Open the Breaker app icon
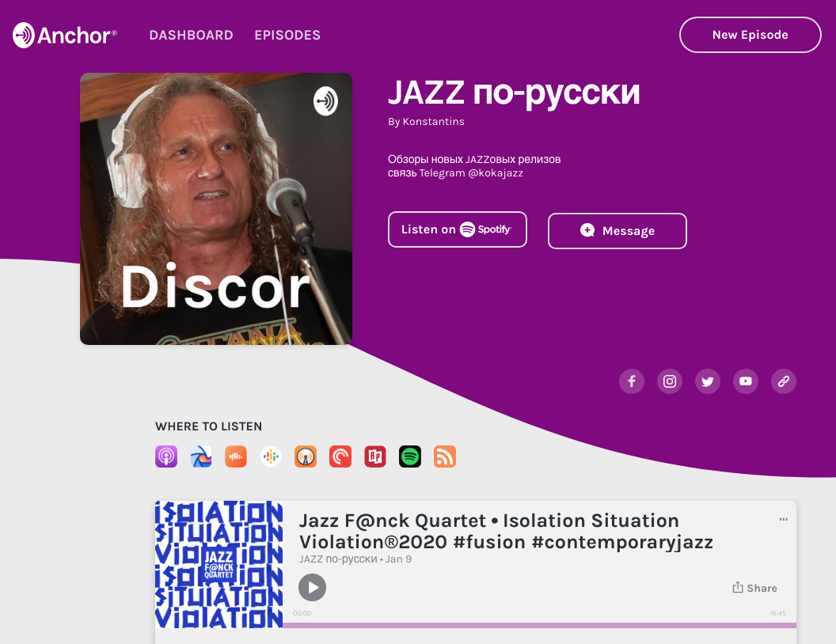 [201, 456]
